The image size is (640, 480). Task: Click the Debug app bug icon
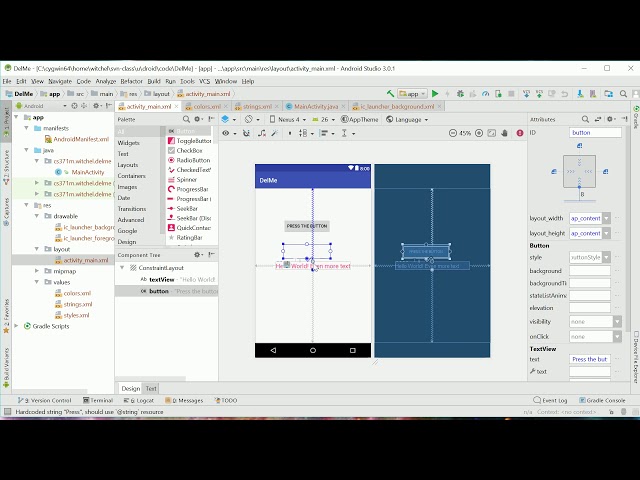(460, 94)
